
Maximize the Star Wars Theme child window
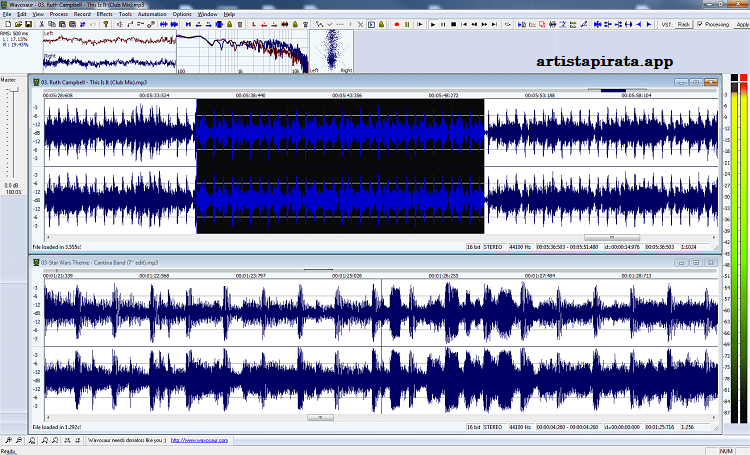pyautogui.click(x=696, y=263)
